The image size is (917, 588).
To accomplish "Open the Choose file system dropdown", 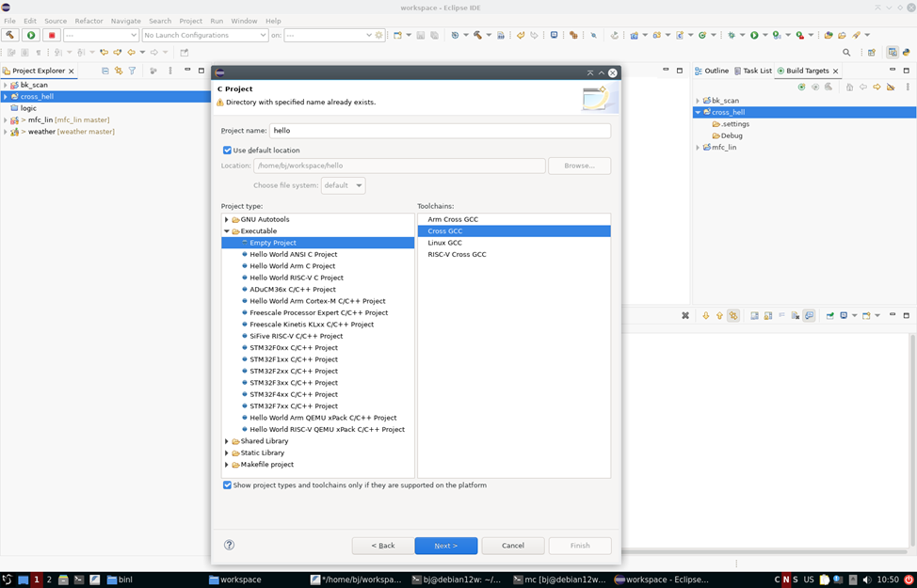I will [342, 185].
